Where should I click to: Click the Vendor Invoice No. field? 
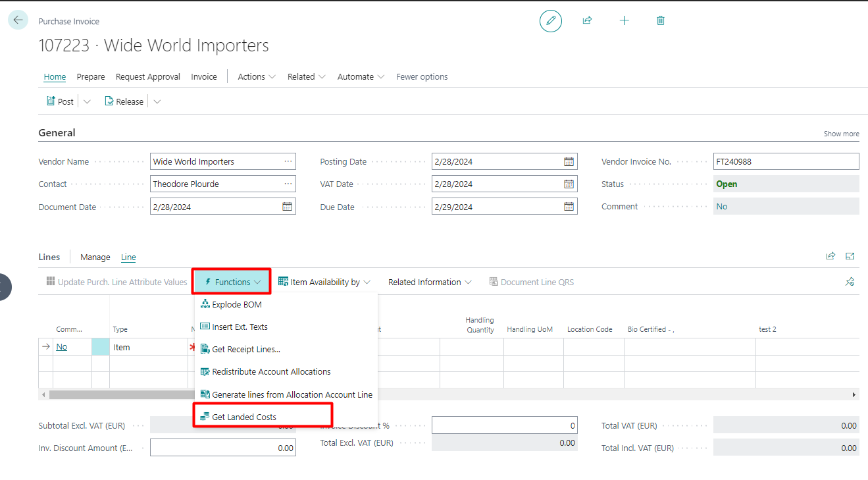click(786, 162)
